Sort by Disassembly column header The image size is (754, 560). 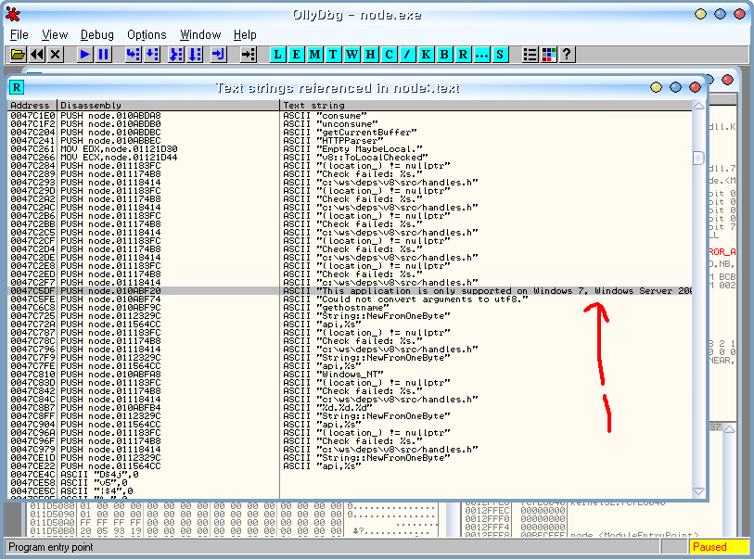(x=168, y=106)
